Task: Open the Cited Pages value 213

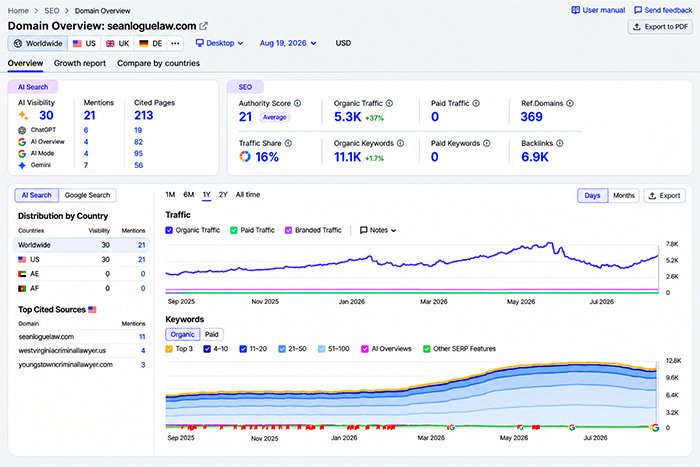Action: tap(144, 115)
